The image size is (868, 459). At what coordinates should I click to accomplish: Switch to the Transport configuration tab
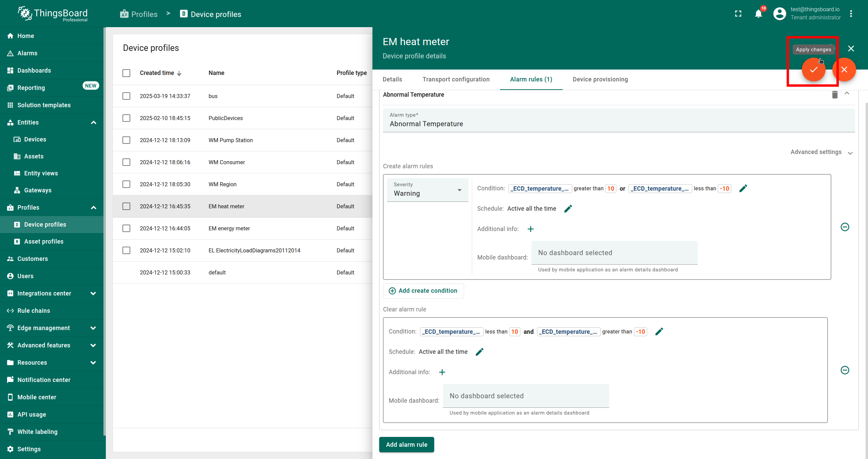(x=456, y=79)
